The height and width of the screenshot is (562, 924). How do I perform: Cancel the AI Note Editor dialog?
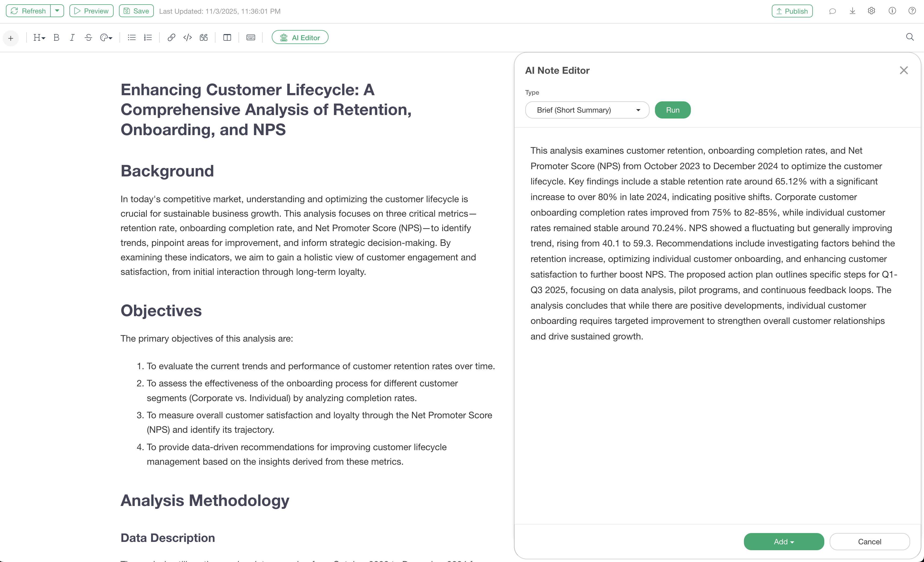point(869,541)
